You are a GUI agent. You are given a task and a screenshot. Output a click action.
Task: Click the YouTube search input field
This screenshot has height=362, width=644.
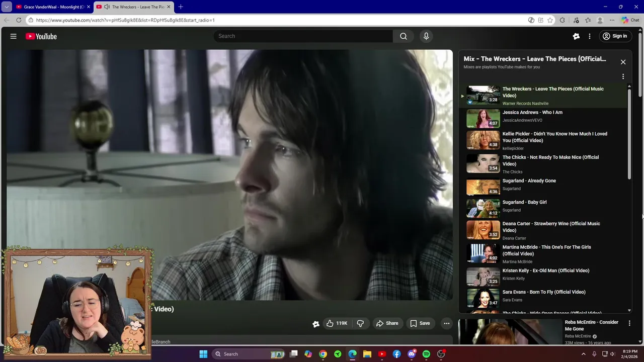click(x=303, y=36)
